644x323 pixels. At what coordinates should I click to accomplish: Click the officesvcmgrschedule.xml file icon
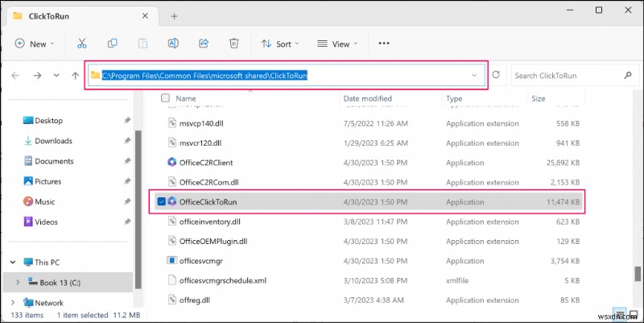click(x=172, y=280)
